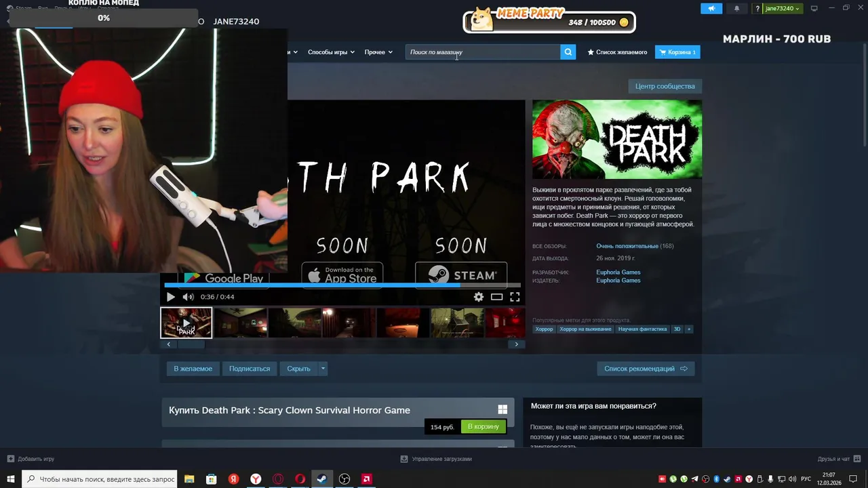Image resolution: width=868 pixels, height=488 pixels.
Task: Open Windows Start menu
Action: click(10, 479)
